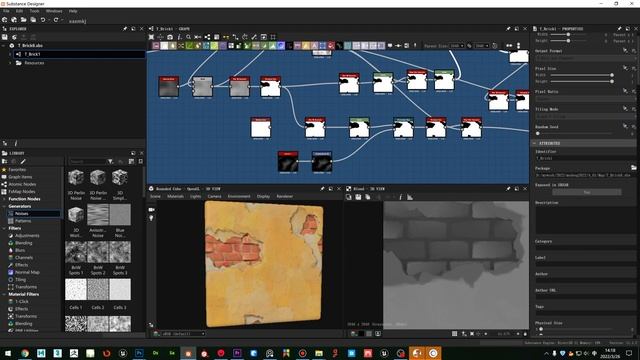Screen dimensions: 640x360
Task: Expand the Resources folder in Explorer
Action: [x=10, y=63]
